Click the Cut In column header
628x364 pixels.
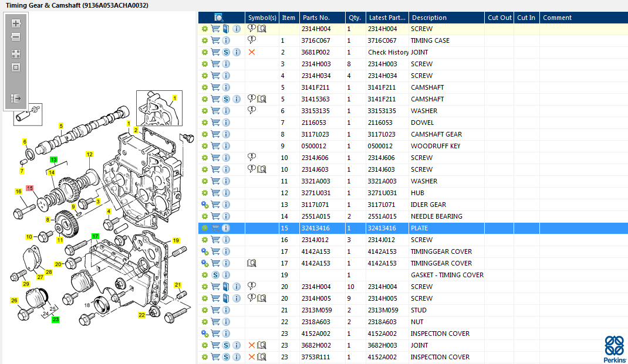526,18
